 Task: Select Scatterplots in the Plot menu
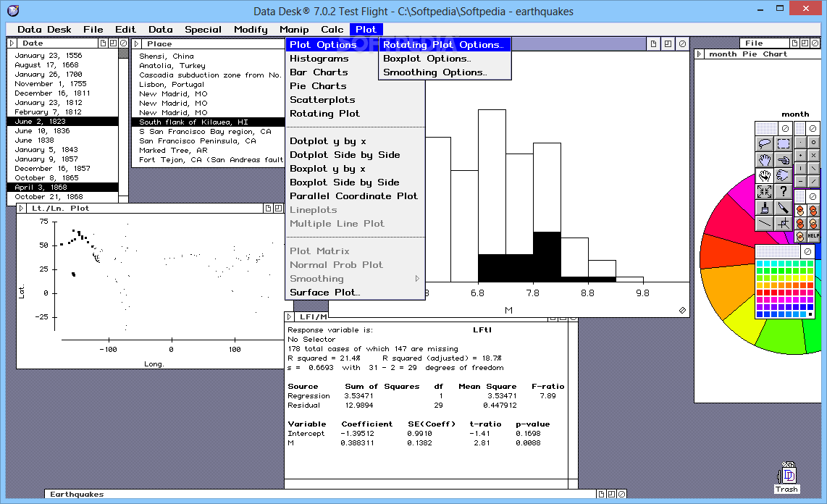pyautogui.click(x=355, y=100)
